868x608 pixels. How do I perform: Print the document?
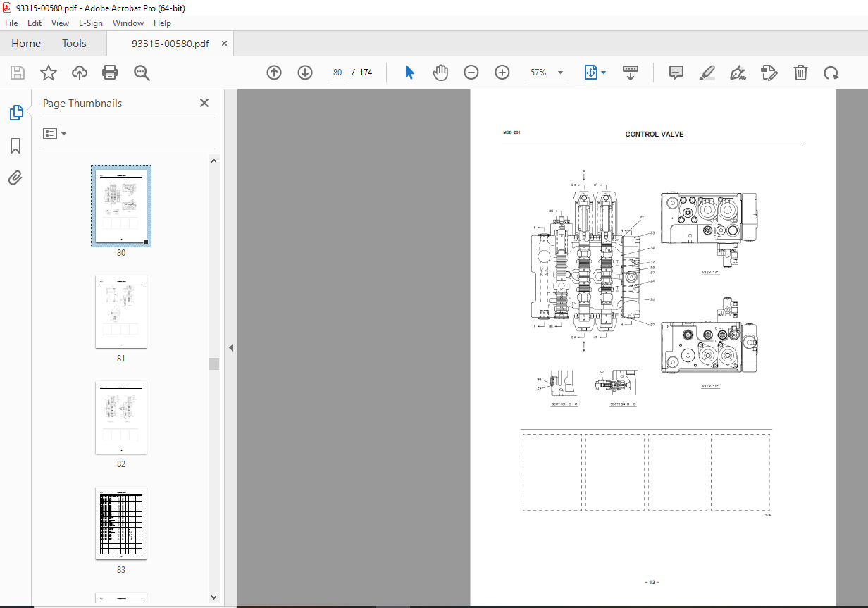pyautogui.click(x=110, y=73)
